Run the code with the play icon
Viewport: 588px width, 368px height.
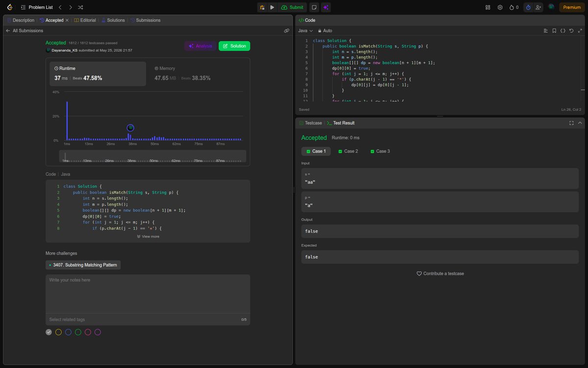point(272,7)
